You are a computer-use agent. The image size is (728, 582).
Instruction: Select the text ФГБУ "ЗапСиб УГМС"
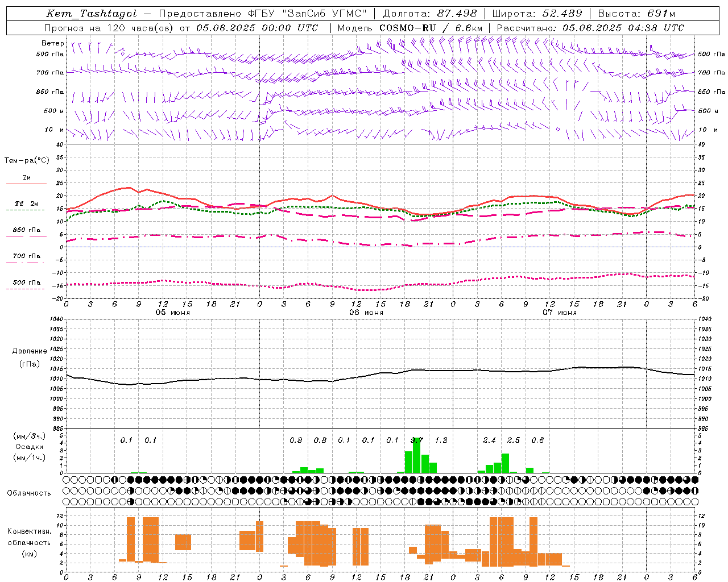[x=308, y=14]
